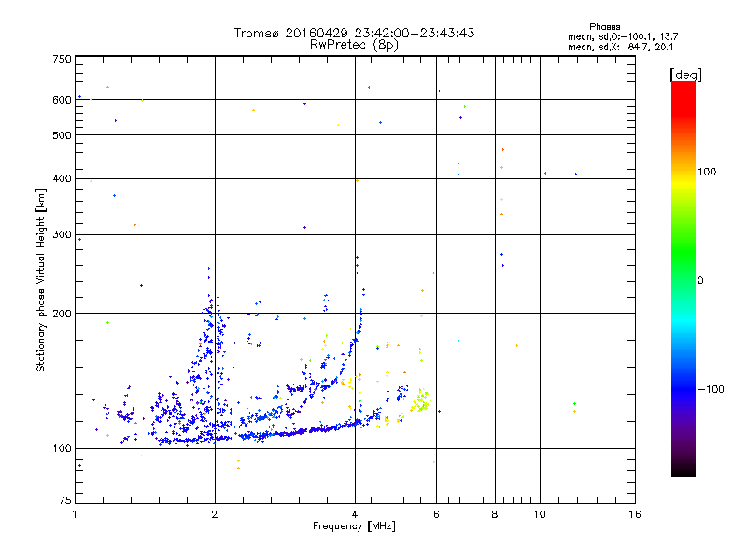The width and height of the screenshot is (747, 560).
Task: Click the x-axis '10' tick label
Action: (540, 514)
